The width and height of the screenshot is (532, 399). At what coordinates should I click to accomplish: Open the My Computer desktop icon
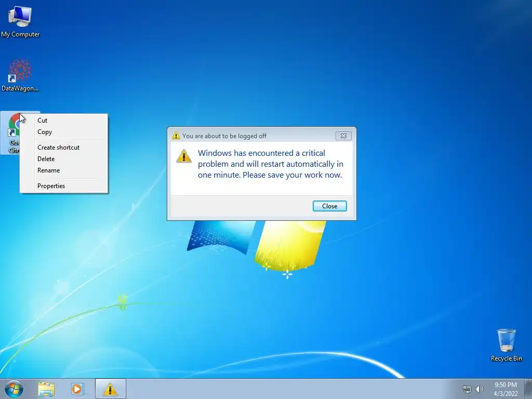20,21
